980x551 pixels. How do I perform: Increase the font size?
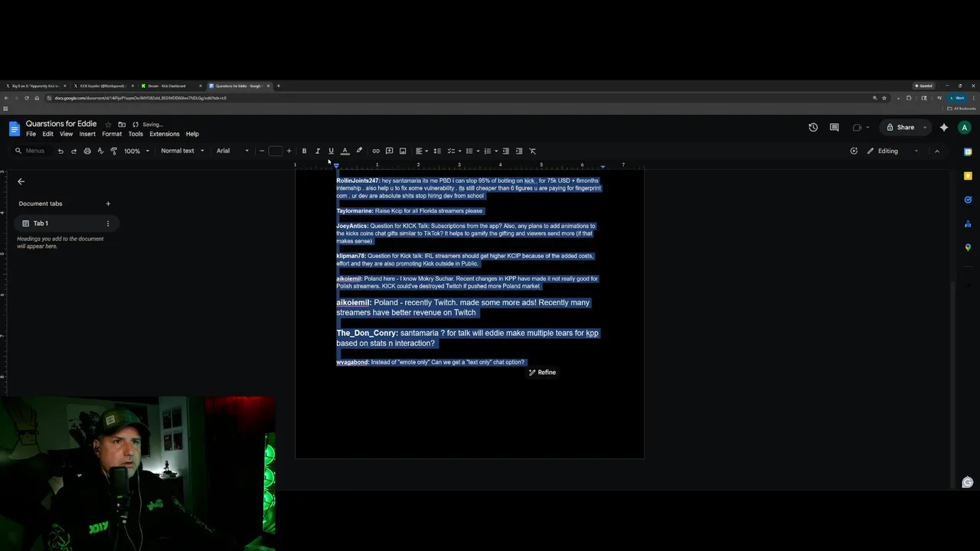pos(289,151)
